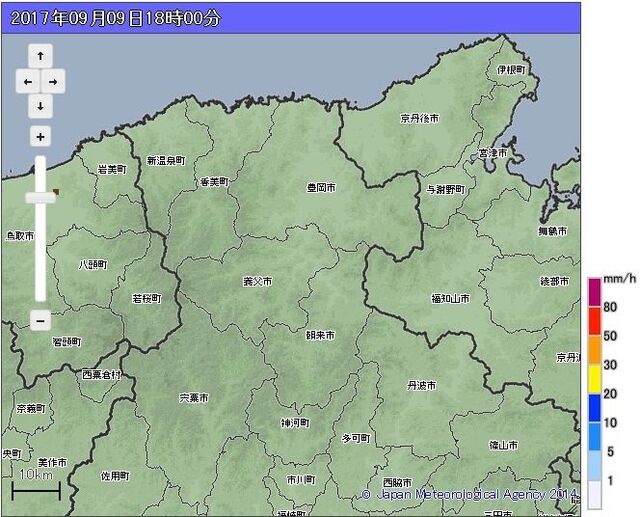
Task: Click the 若桜町 map label
Action: coord(147,299)
